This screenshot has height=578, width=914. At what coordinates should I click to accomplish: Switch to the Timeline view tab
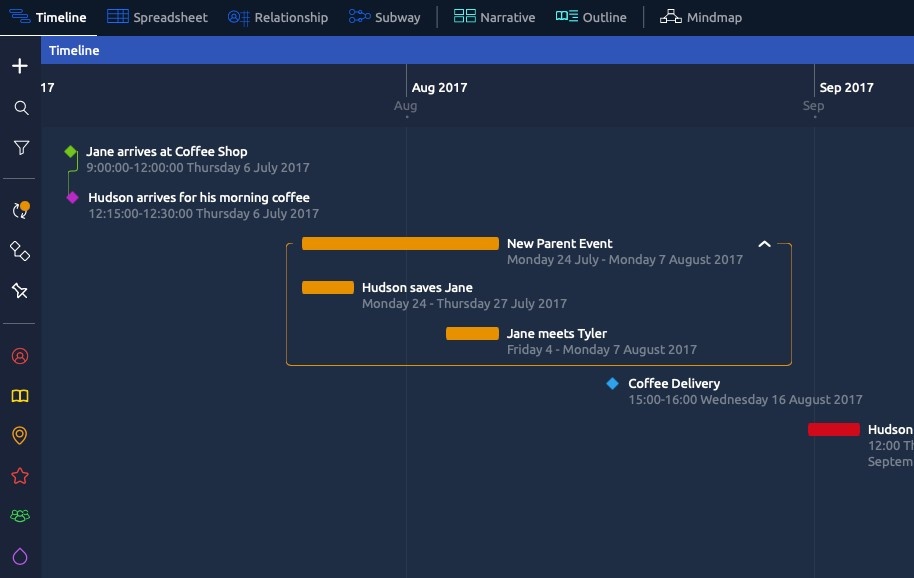point(48,17)
